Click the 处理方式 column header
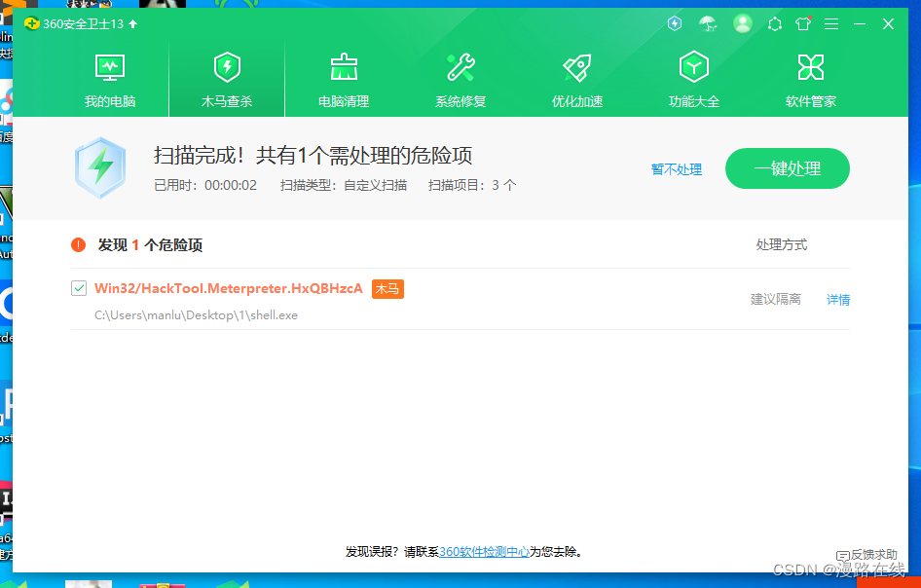The image size is (921, 588). pyautogui.click(x=782, y=245)
